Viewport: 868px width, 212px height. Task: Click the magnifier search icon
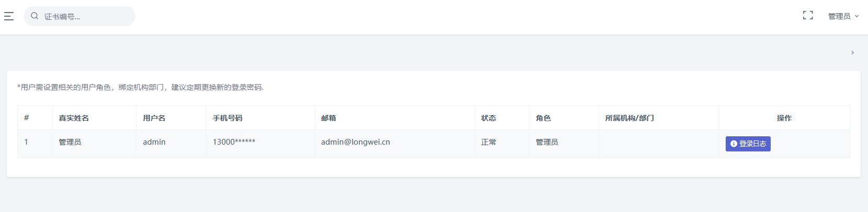[35, 16]
